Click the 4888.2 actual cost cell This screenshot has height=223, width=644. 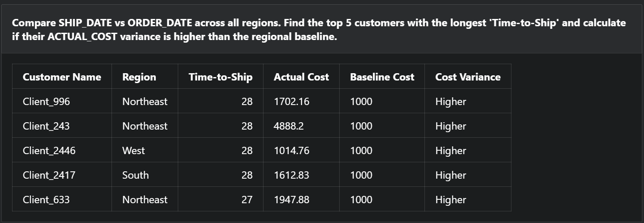tap(288, 126)
